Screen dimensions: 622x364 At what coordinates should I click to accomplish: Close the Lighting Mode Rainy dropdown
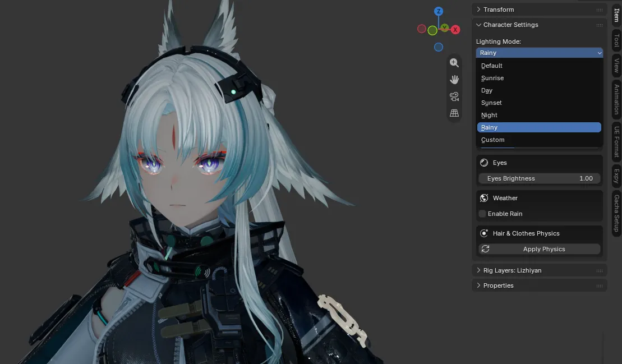point(540,53)
